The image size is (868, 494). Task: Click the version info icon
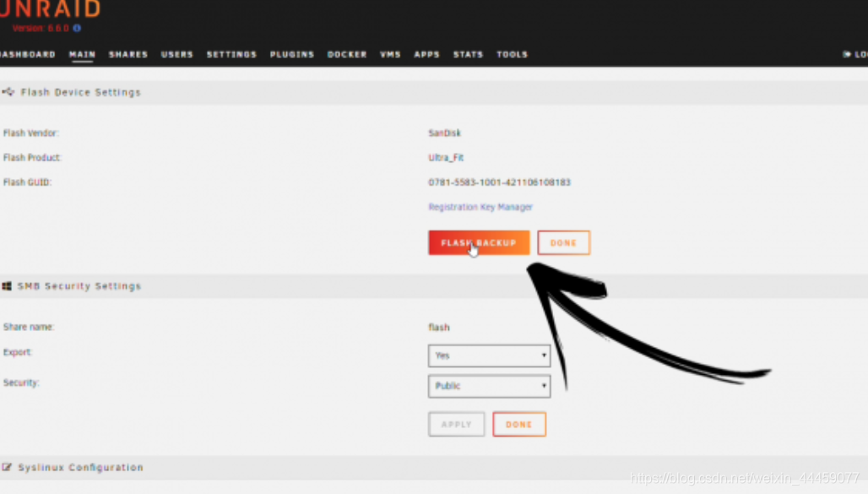point(77,28)
